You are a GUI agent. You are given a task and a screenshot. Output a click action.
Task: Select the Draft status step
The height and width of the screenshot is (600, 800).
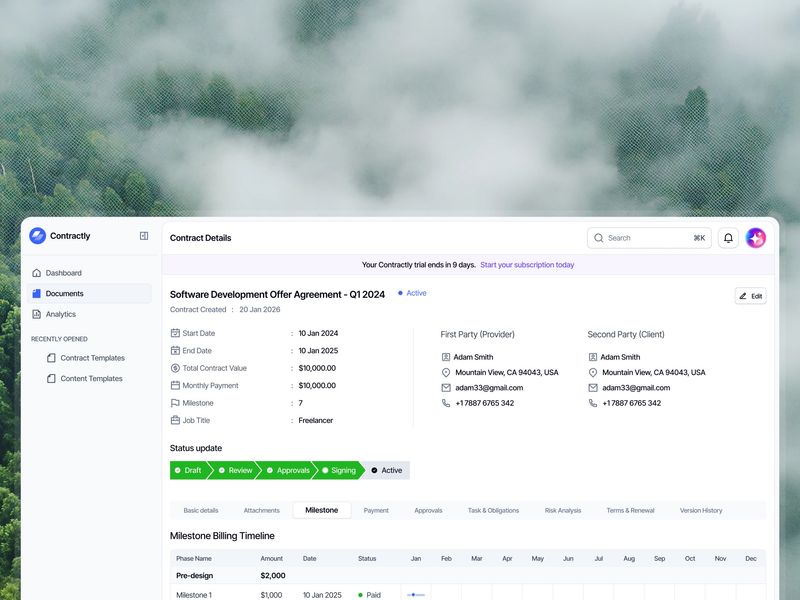click(x=189, y=470)
